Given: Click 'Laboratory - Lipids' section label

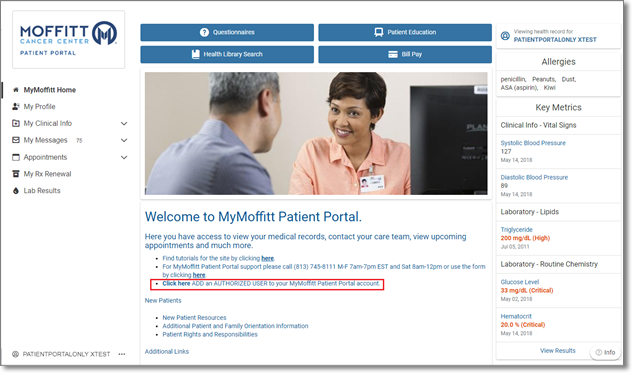Looking at the screenshot, I should [530, 212].
